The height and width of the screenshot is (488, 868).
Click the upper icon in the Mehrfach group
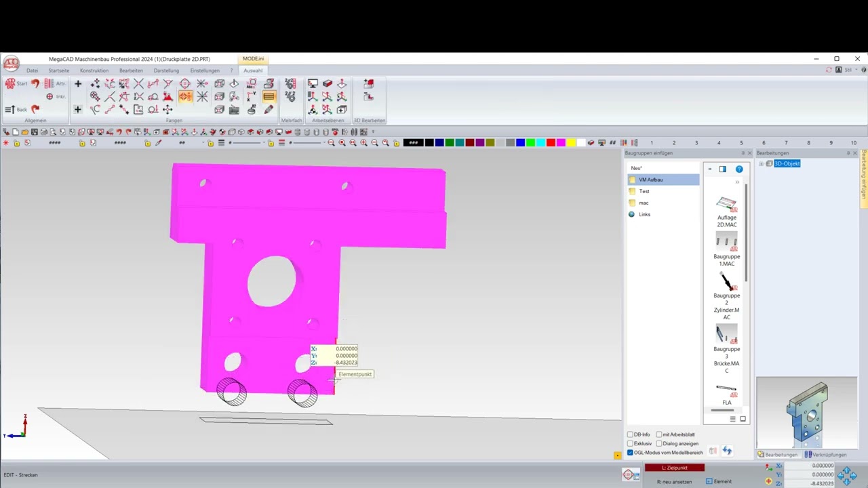tap(290, 83)
